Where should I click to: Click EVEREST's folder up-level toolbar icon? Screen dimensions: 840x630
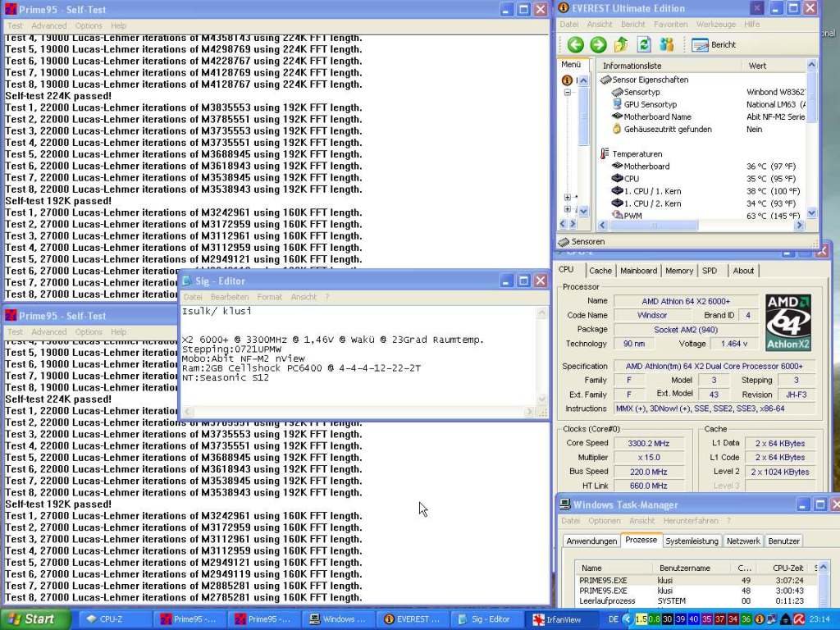pyautogui.click(x=622, y=45)
